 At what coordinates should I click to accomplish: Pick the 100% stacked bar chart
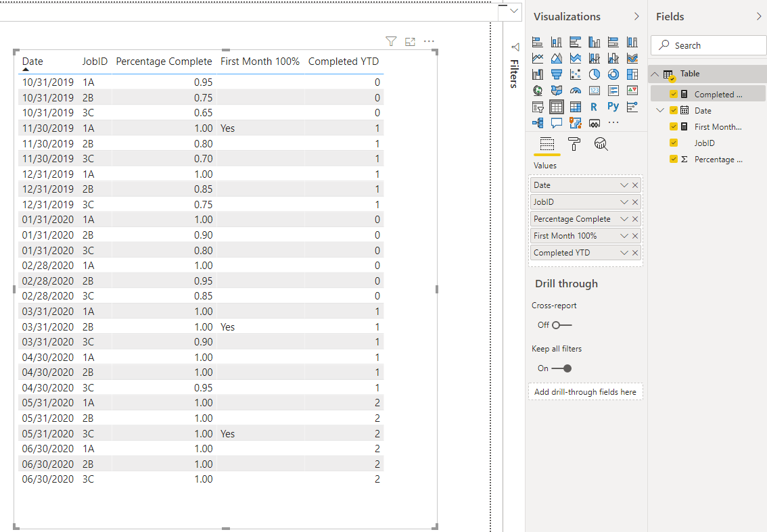click(x=613, y=42)
